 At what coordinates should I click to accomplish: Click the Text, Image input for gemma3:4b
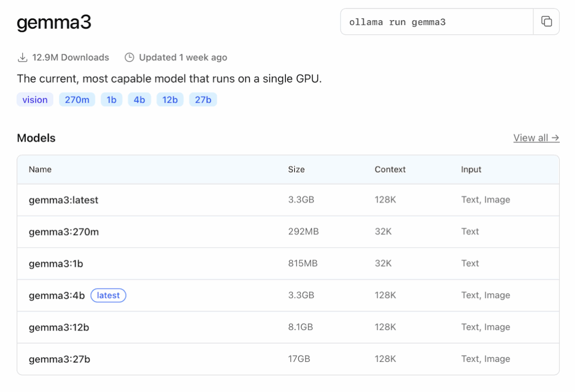(486, 295)
